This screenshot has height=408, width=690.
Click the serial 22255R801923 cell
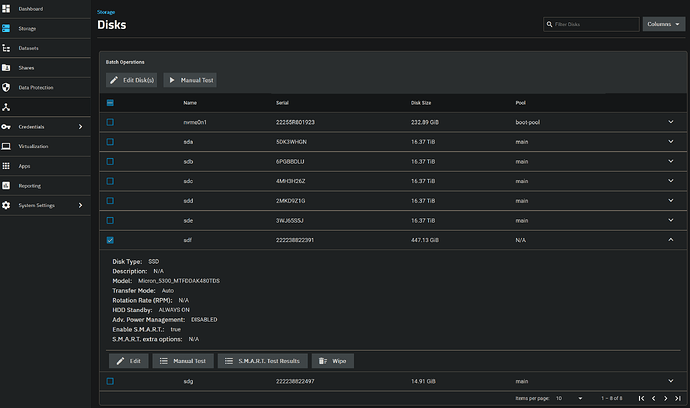295,122
